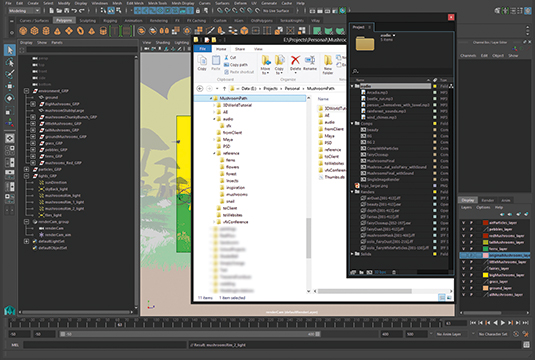Screen dimensions: 535x360
Task: Expand particles_GRP in the Outliner
Action: point(26,169)
